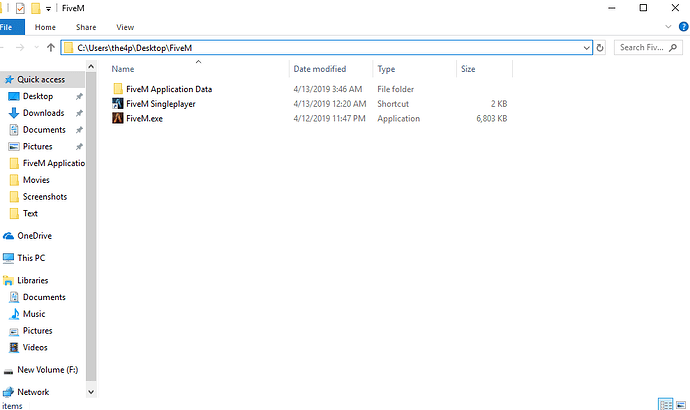Screen dimensions: 690x410
Task: Select Quick access in navigation pane
Action: tap(41, 80)
